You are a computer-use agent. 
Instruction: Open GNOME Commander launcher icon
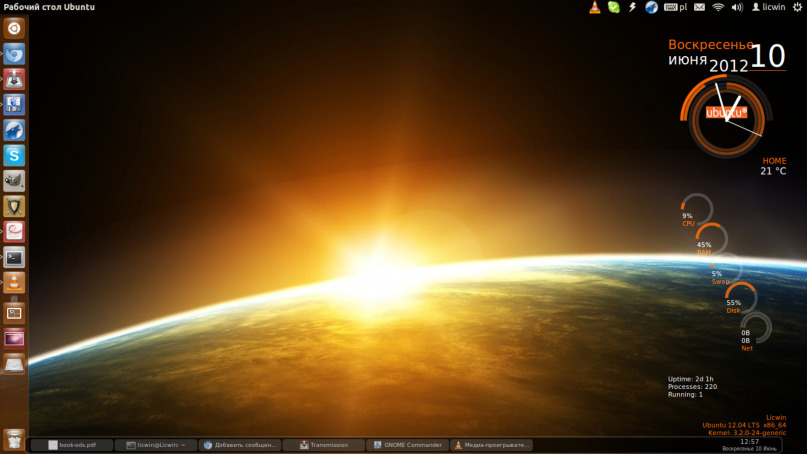point(14,104)
